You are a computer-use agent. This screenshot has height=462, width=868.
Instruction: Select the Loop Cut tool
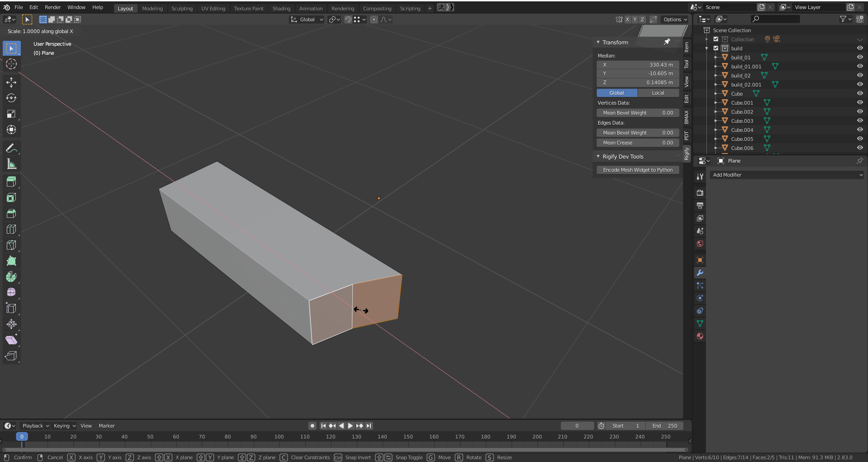point(11,229)
